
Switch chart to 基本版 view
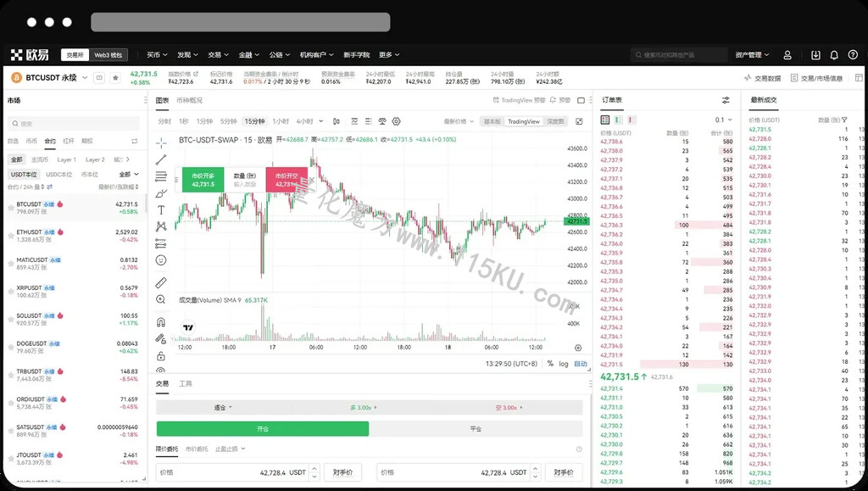pyautogui.click(x=492, y=121)
